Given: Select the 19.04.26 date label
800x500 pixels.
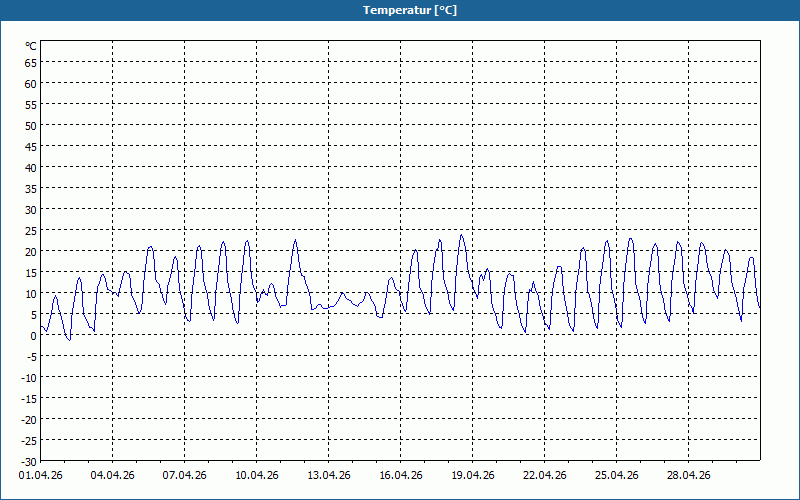Looking at the screenshot, I should pyautogui.click(x=472, y=475).
